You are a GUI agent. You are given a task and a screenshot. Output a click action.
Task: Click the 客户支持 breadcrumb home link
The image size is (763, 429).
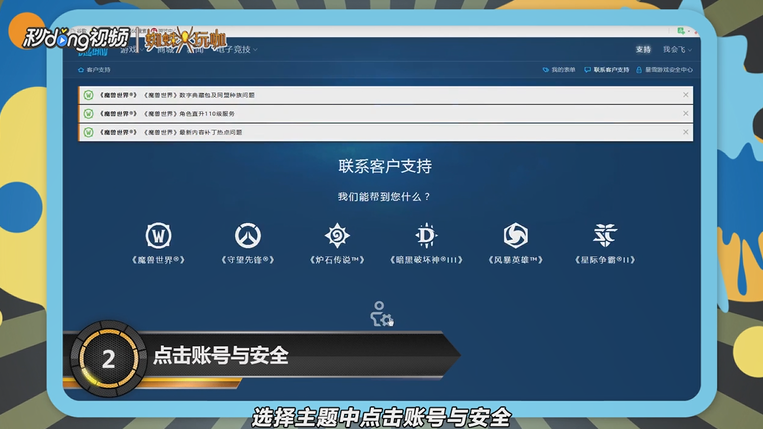[x=94, y=70]
